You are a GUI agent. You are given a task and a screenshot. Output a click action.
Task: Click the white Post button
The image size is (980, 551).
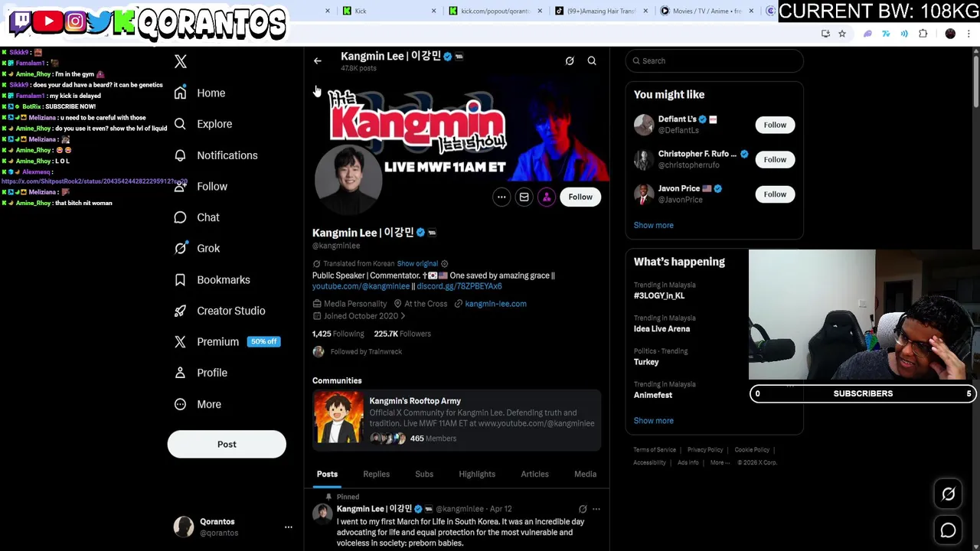pyautogui.click(x=227, y=444)
